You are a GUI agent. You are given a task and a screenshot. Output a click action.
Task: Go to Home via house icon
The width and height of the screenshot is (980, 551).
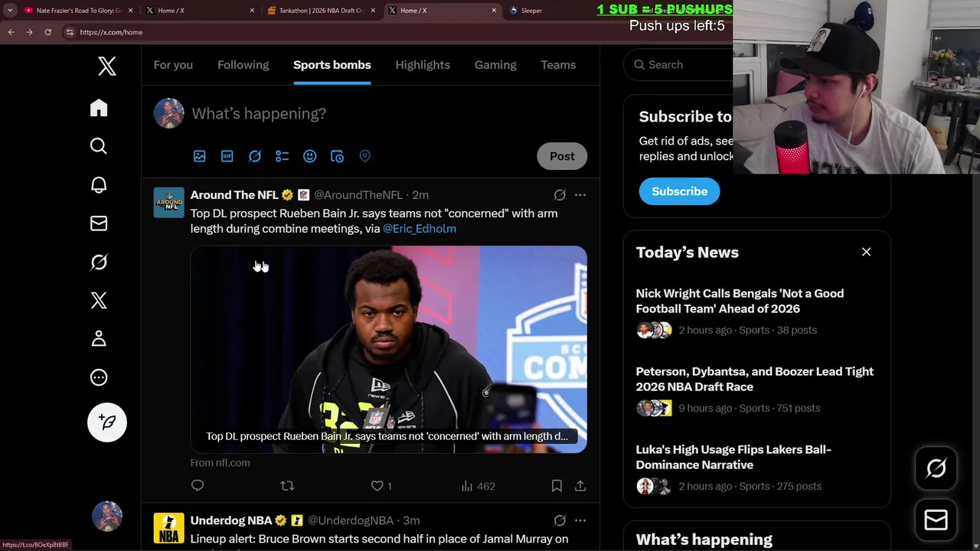(x=99, y=108)
